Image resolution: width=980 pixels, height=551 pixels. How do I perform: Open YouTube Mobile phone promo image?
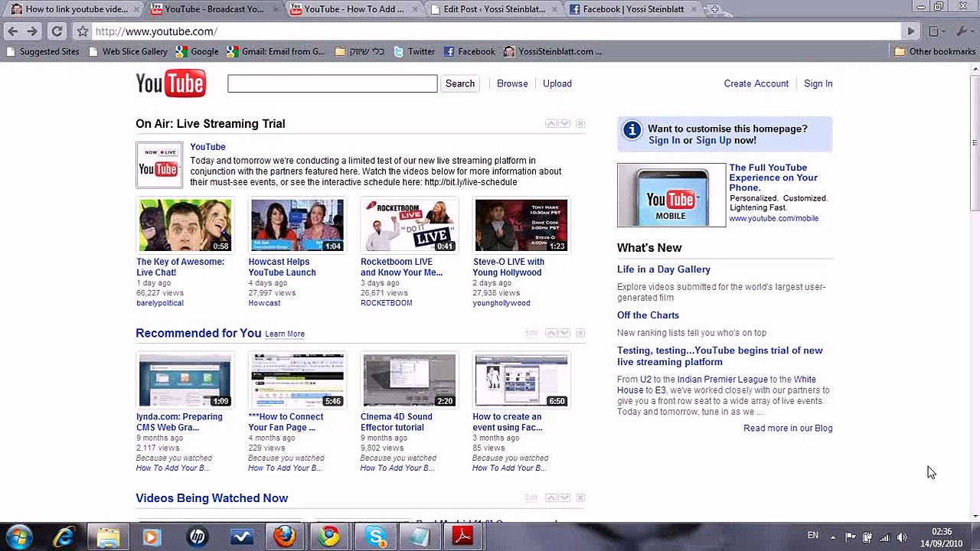tap(671, 195)
